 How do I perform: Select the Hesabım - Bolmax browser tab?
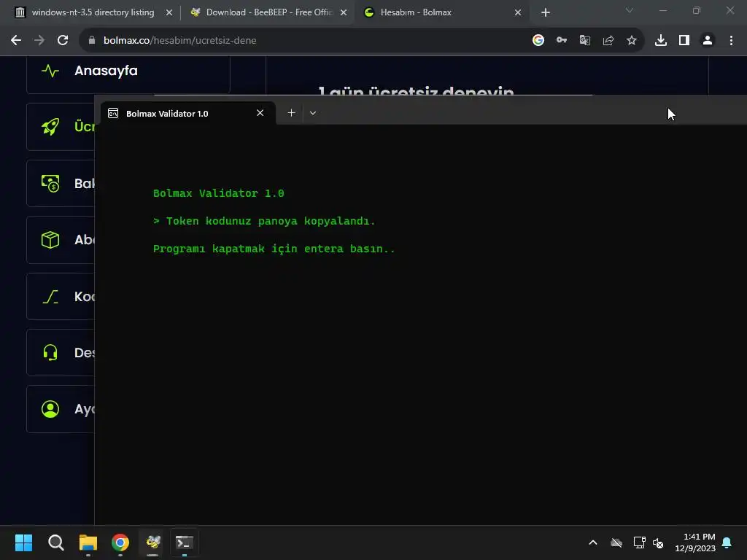[443, 12]
